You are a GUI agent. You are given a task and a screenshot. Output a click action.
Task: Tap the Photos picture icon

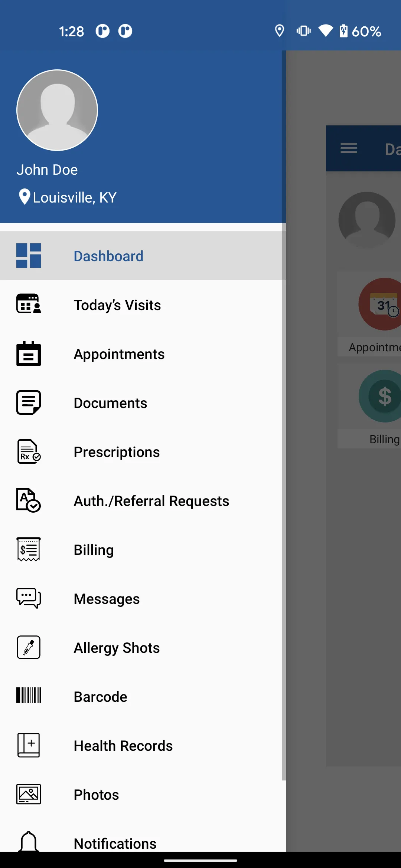pos(29,794)
